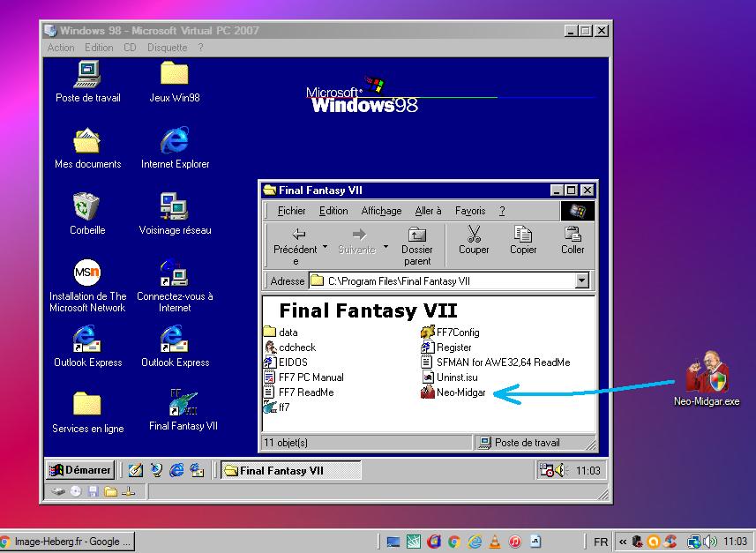756x553 pixels.
Task: Click the Task Scheduler tray icon in Windows 98
Action: tap(546, 470)
